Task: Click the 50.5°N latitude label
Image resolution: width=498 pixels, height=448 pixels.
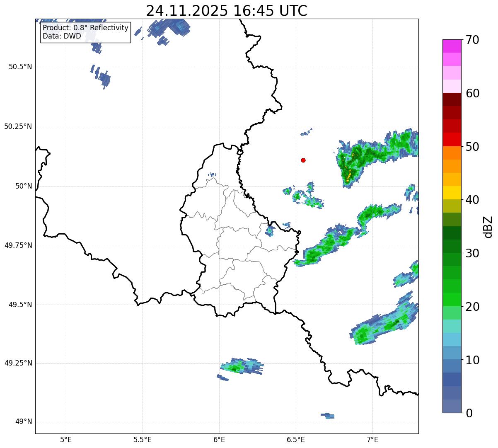Action: click(x=20, y=67)
